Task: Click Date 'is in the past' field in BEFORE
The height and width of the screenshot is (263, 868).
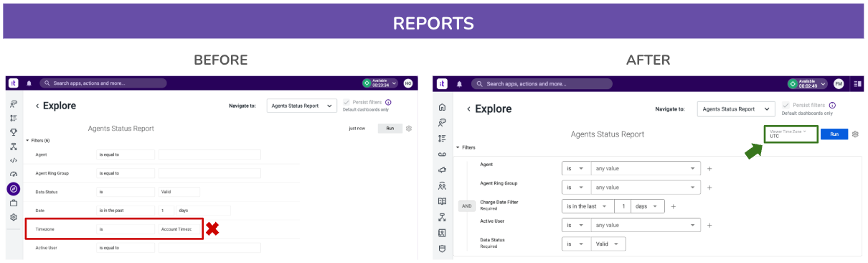Action: (126, 211)
